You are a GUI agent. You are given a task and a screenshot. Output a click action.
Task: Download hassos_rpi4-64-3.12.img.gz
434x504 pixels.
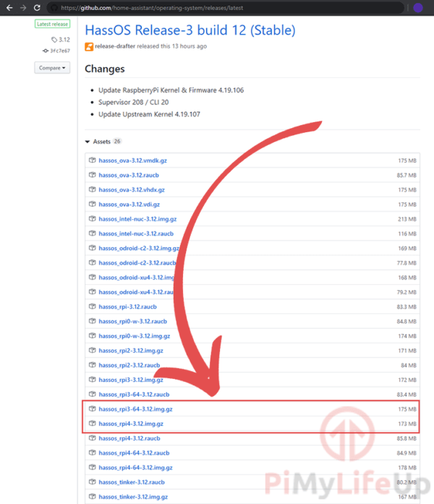tap(135, 468)
